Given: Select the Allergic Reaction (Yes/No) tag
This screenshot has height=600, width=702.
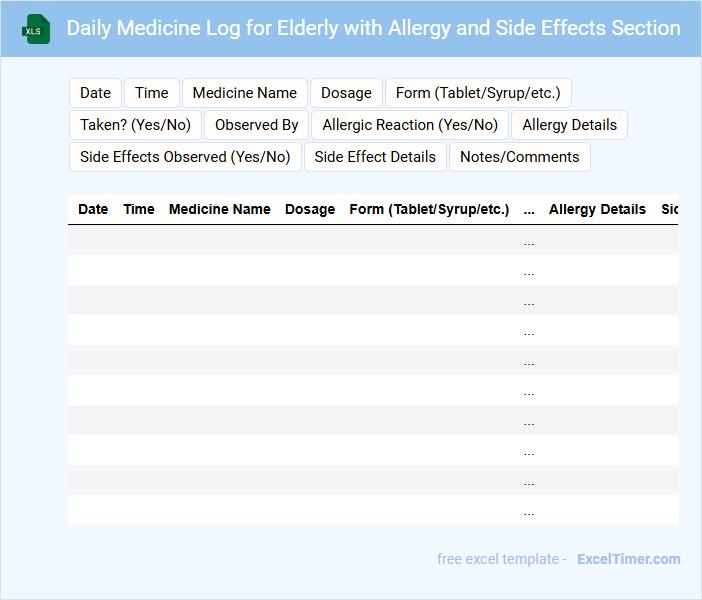Looking at the screenshot, I should coord(410,125).
